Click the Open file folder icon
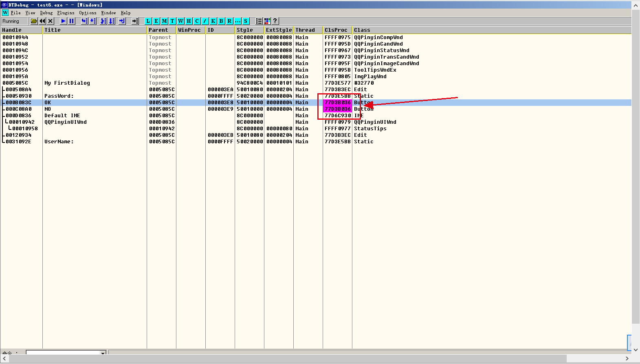The height and width of the screenshot is (364, 640). (34, 21)
